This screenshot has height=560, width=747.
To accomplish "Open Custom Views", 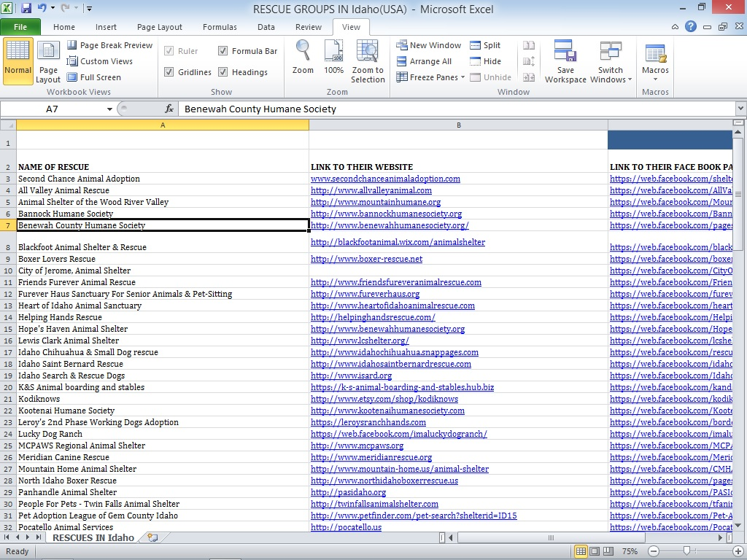I will click(100, 61).
